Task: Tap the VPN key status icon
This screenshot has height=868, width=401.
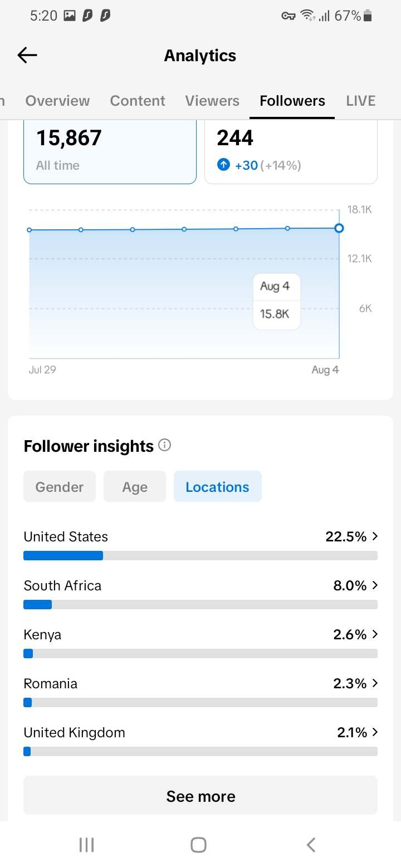Action: (x=288, y=16)
